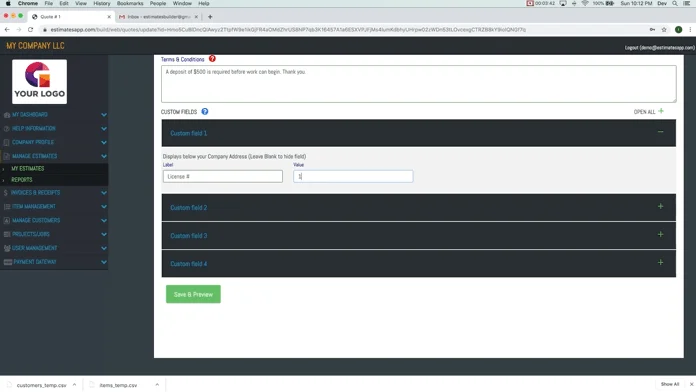The height and width of the screenshot is (392, 696).
Task: Click Show All downloads
Action: click(x=670, y=384)
